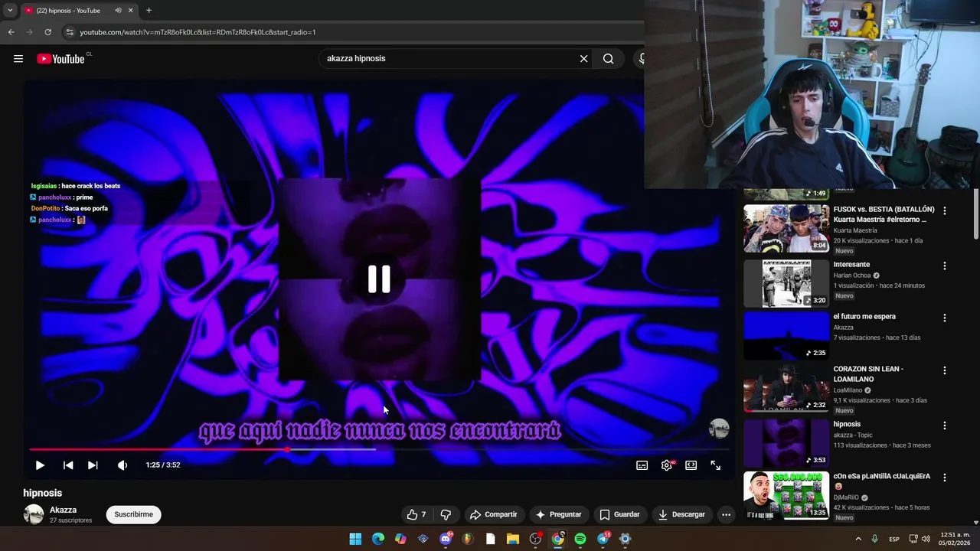
Task: Open File Explorer from the taskbar
Action: click(x=513, y=539)
